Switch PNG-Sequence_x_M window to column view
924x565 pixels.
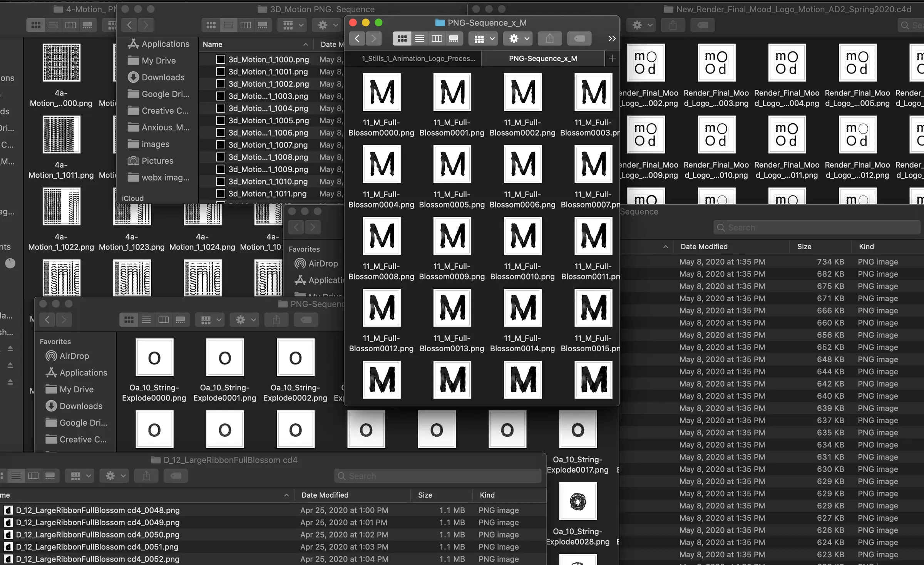(x=437, y=39)
